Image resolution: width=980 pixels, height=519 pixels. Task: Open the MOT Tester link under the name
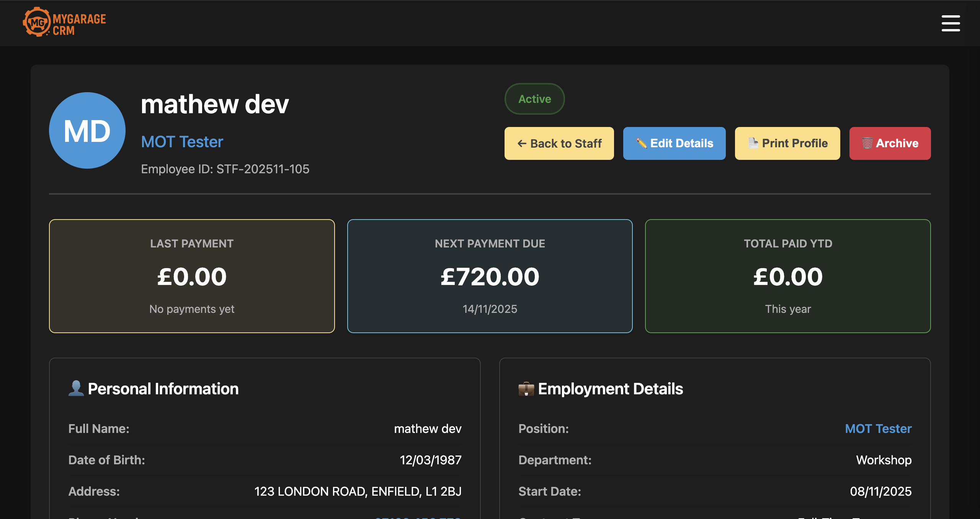(182, 142)
